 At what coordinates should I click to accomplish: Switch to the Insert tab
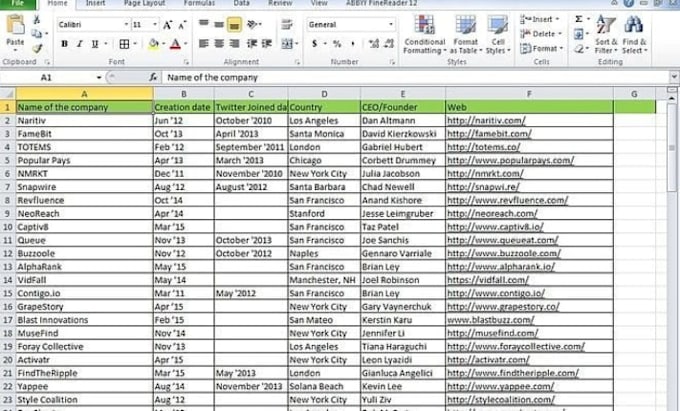[x=95, y=3]
